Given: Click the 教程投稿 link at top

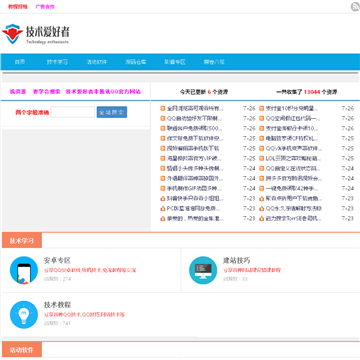Looking at the screenshot, I should coord(18,7).
